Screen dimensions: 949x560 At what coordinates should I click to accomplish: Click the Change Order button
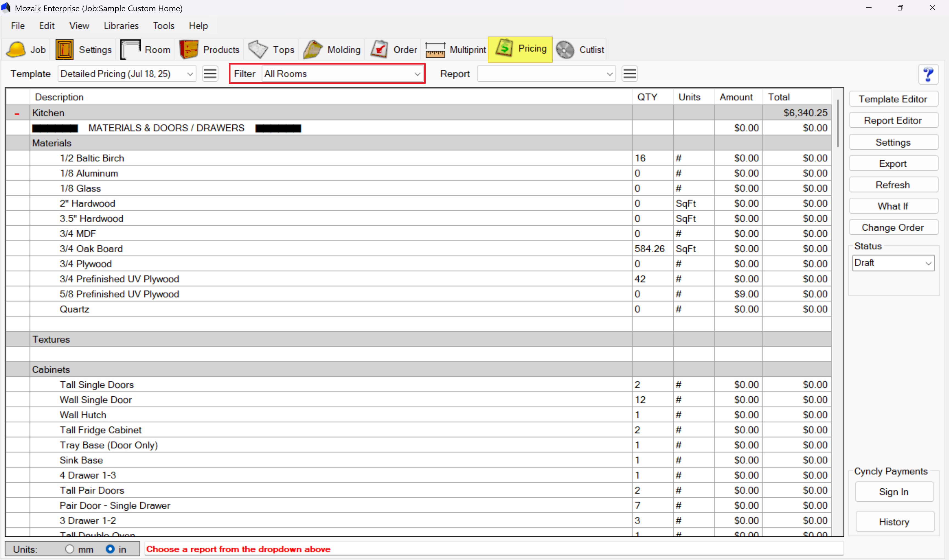point(893,228)
